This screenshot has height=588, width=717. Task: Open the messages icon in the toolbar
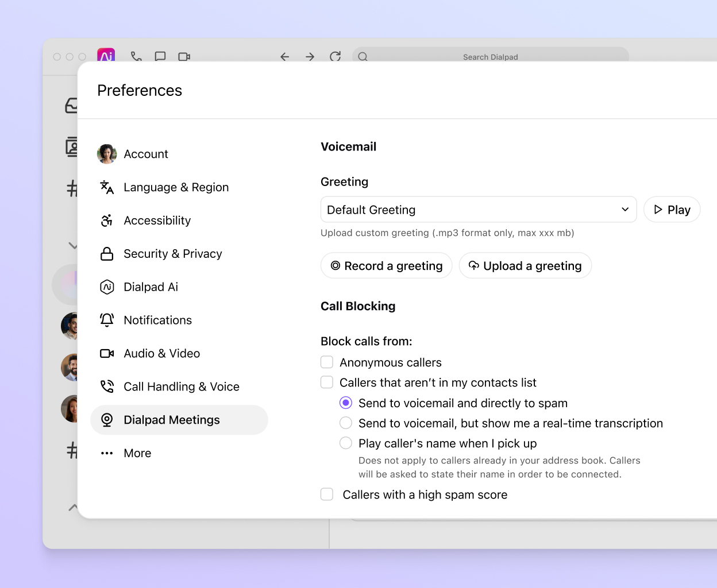point(160,56)
